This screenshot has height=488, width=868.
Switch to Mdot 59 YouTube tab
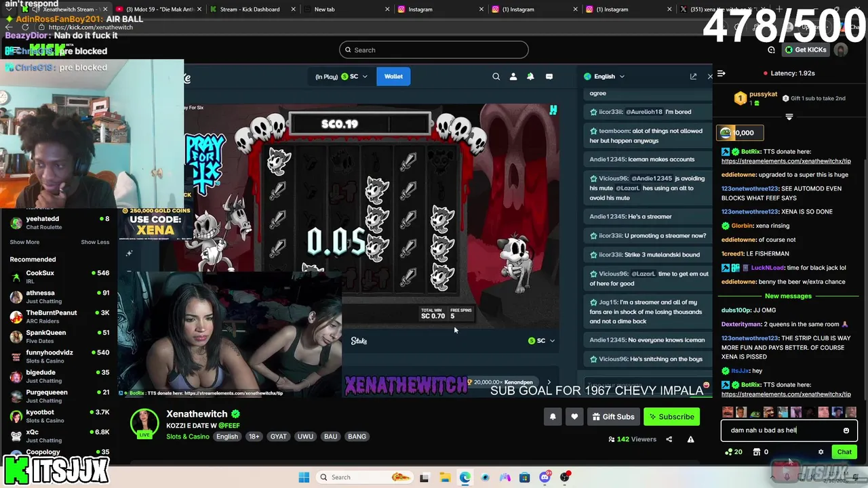tap(158, 9)
